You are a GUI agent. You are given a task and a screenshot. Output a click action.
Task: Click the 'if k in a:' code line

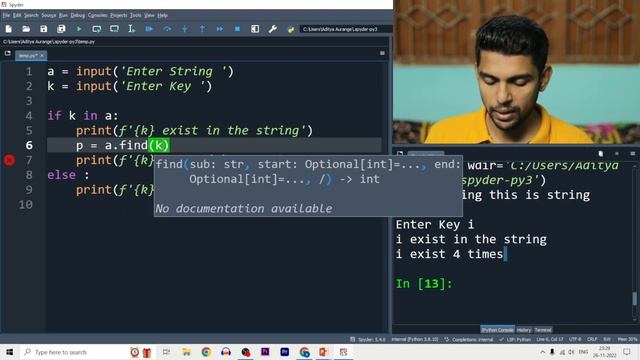(82, 116)
